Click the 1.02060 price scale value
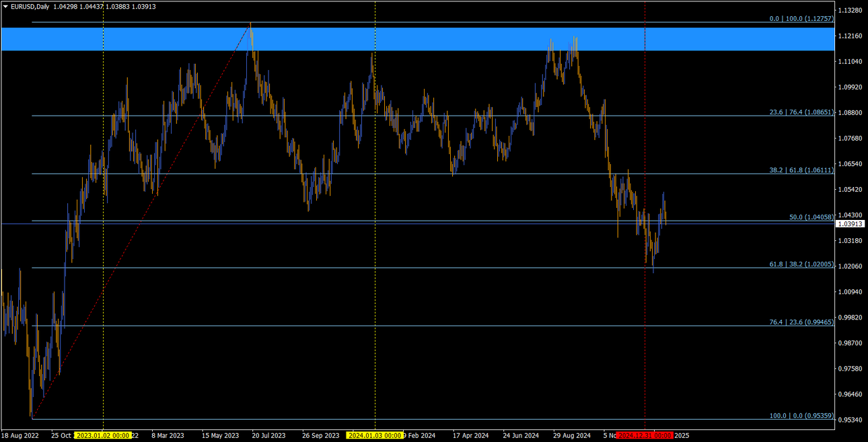 tap(851, 266)
